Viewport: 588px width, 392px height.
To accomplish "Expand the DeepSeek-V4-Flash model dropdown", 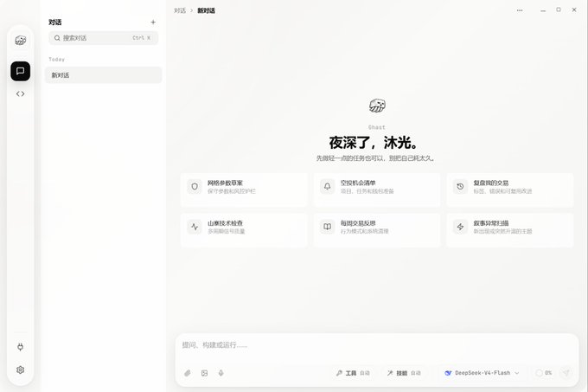I will [482, 373].
